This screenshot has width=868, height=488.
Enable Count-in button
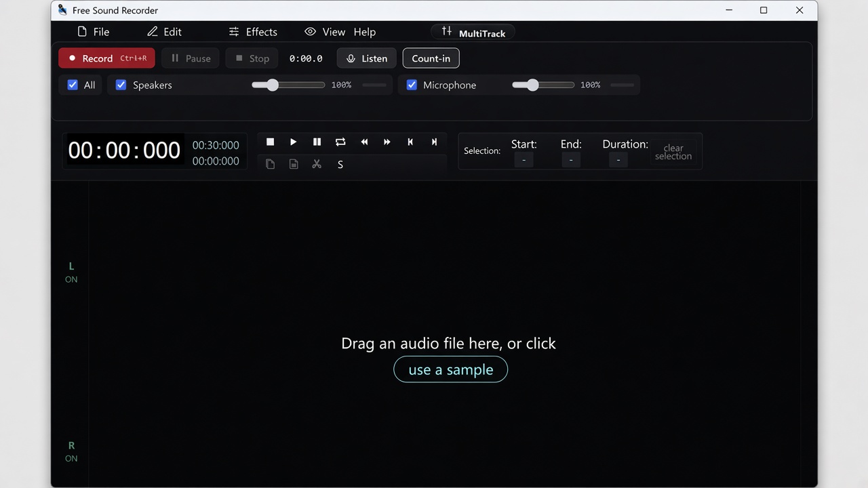click(431, 58)
